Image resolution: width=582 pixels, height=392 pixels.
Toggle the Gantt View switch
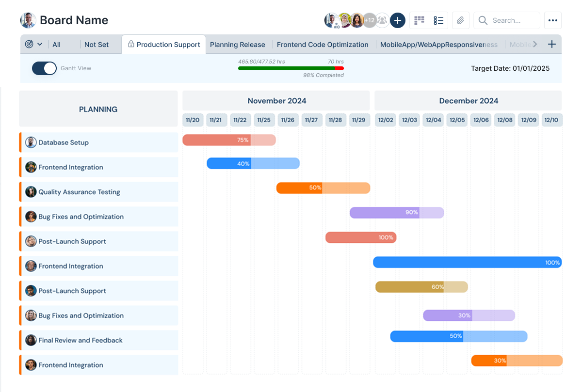[44, 68]
